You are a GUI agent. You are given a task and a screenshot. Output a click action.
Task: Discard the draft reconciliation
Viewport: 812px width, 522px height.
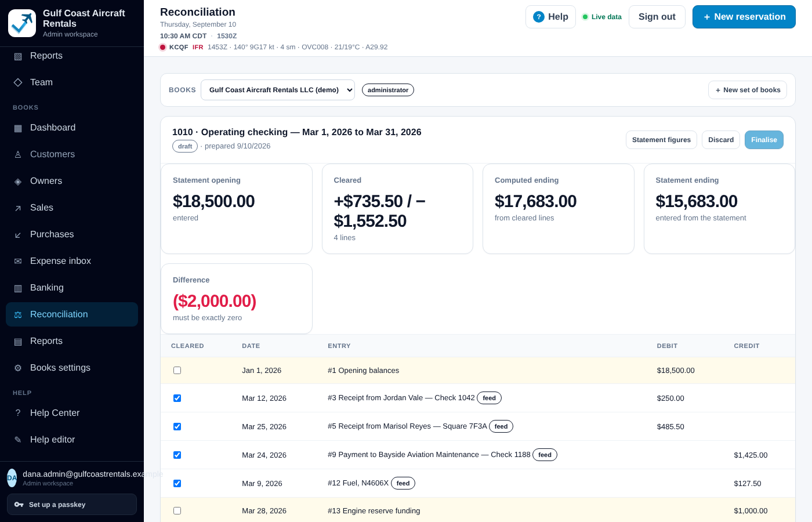tap(721, 140)
